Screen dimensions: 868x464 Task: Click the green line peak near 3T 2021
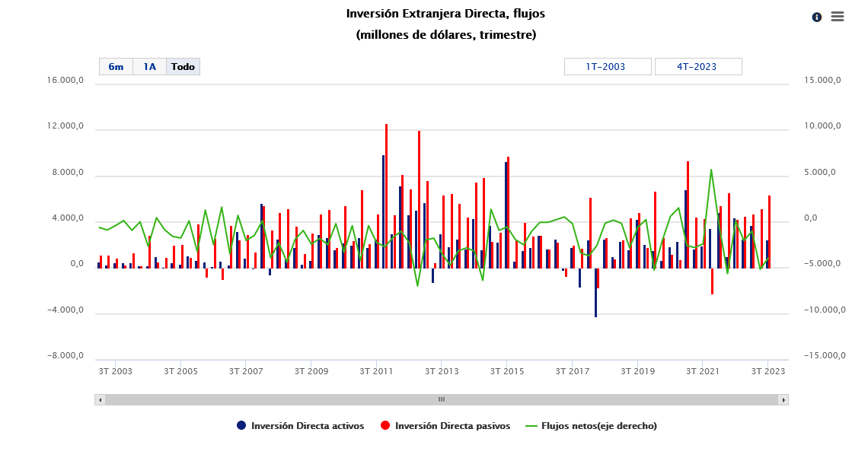[x=711, y=170]
